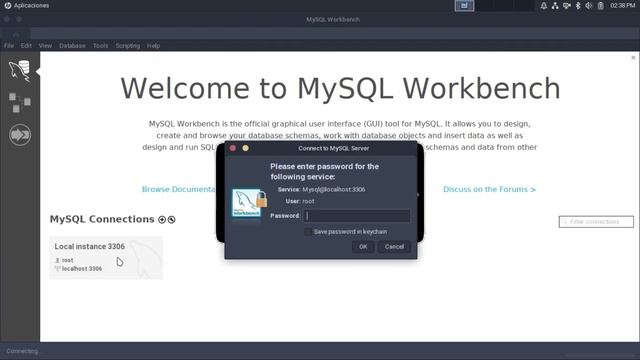Screen dimensions: 640x360
Task: Open the File menu
Action: (x=9, y=46)
